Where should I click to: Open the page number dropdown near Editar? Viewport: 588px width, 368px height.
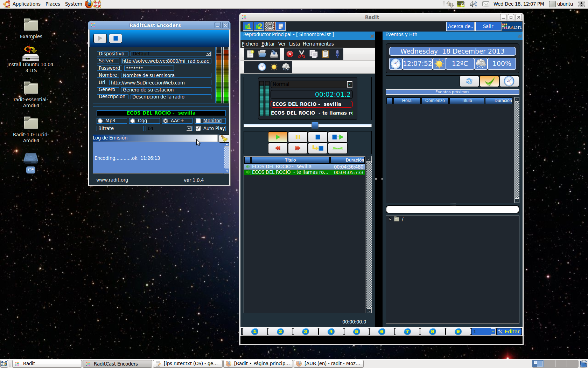pyautogui.click(x=493, y=332)
